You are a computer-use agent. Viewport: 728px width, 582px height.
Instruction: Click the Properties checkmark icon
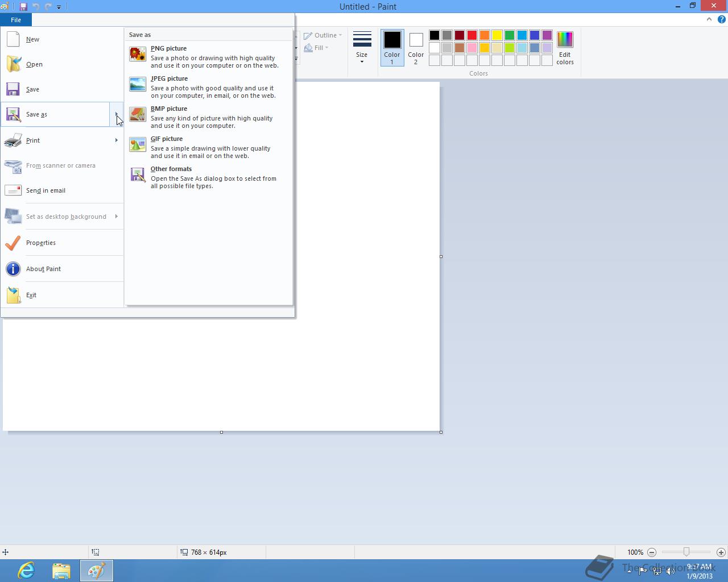pos(13,243)
